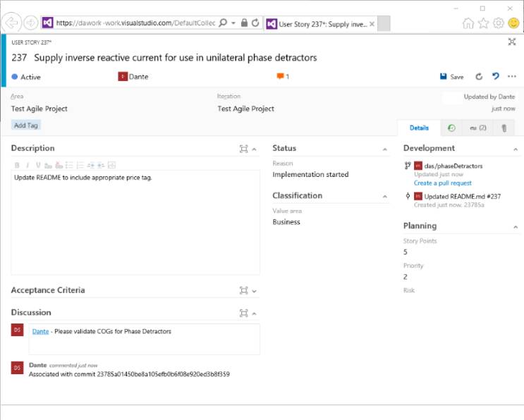Edit Iteration path Test Agile Project
Screen dimensions: 524x420
click(x=245, y=109)
